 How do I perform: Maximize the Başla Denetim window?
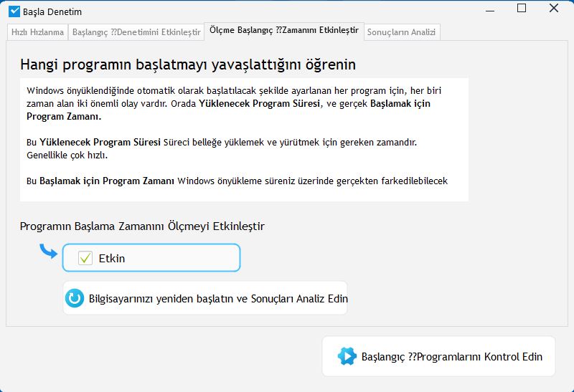pyautogui.click(x=522, y=8)
